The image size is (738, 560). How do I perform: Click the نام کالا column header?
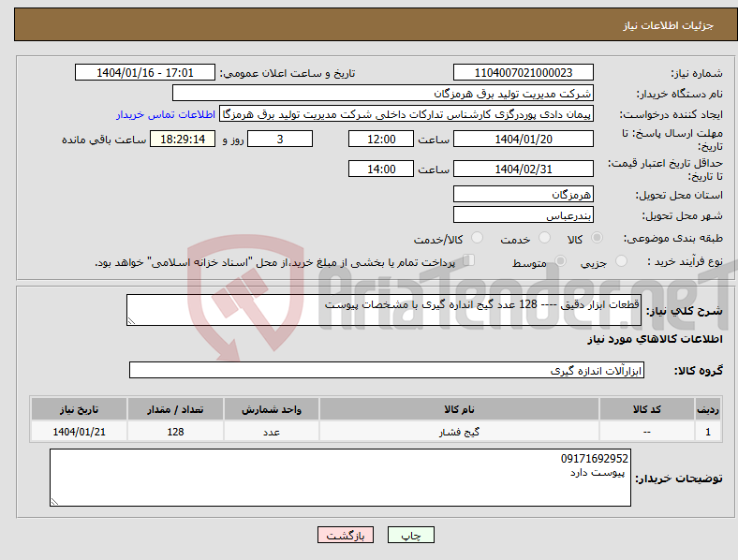(x=459, y=409)
